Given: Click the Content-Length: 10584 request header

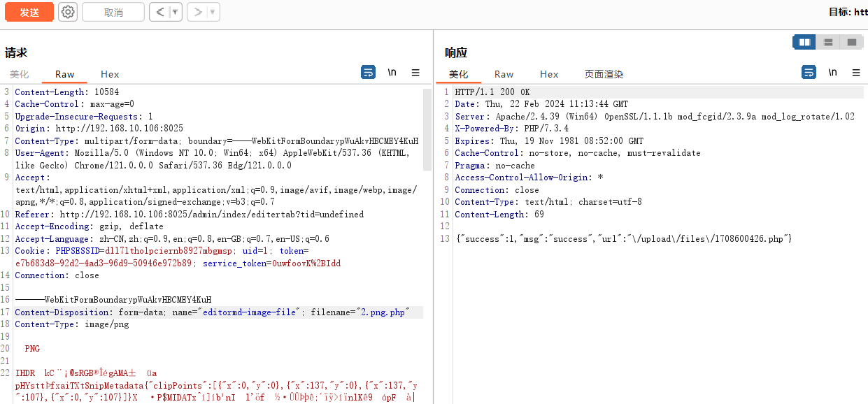Looking at the screenshot, I should coord(67,92).
